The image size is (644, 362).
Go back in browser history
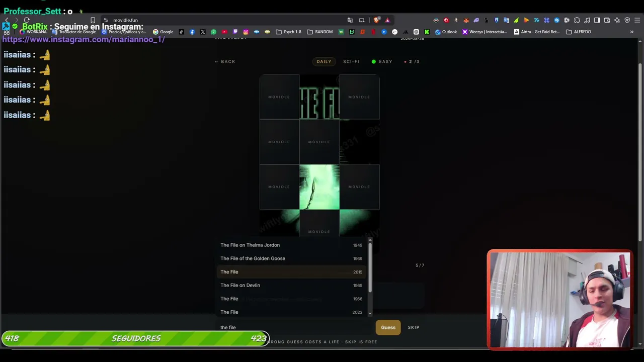tap(7, 20)
